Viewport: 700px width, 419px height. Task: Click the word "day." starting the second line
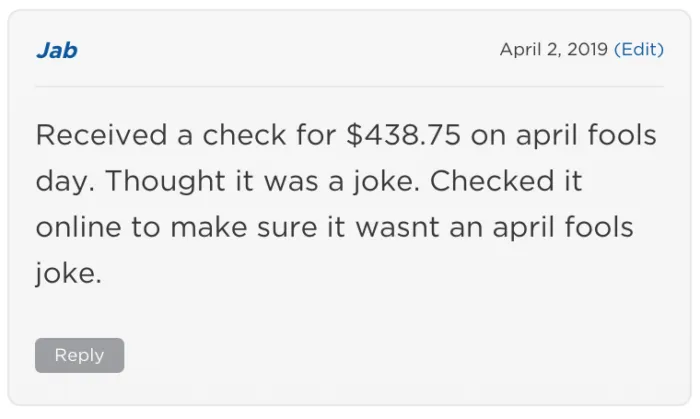click(64, 182)
